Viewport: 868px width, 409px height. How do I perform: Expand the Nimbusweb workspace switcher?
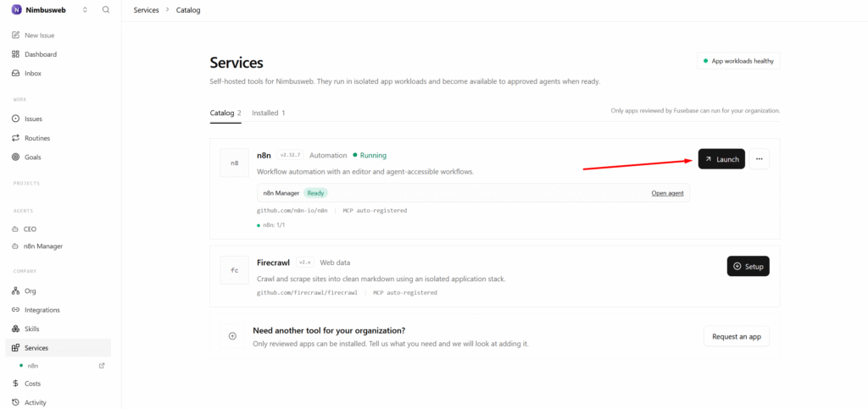click(85, 10)
